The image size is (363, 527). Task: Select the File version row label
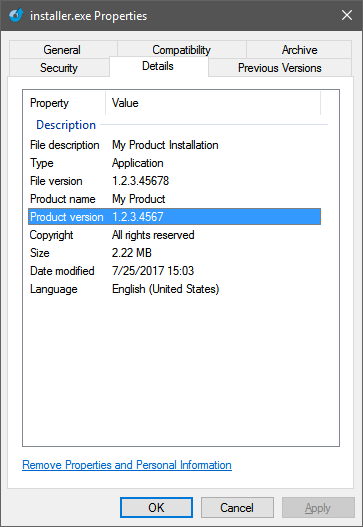tap(56, 181)
